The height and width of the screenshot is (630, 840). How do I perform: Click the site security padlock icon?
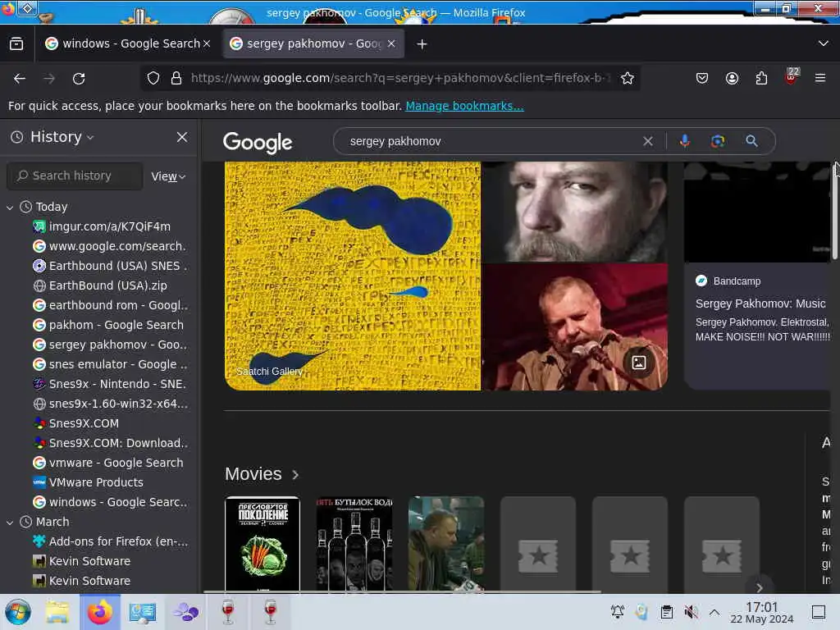176,78
